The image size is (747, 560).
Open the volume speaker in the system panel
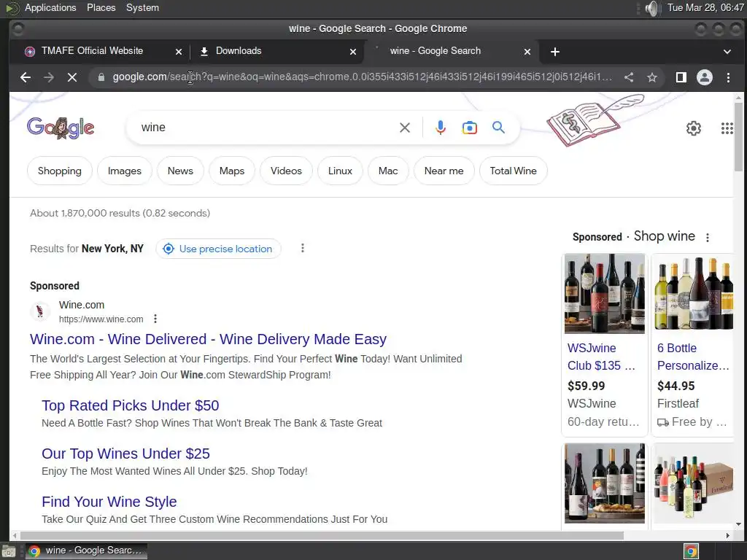pyautogui.click(x=652, y=8)
